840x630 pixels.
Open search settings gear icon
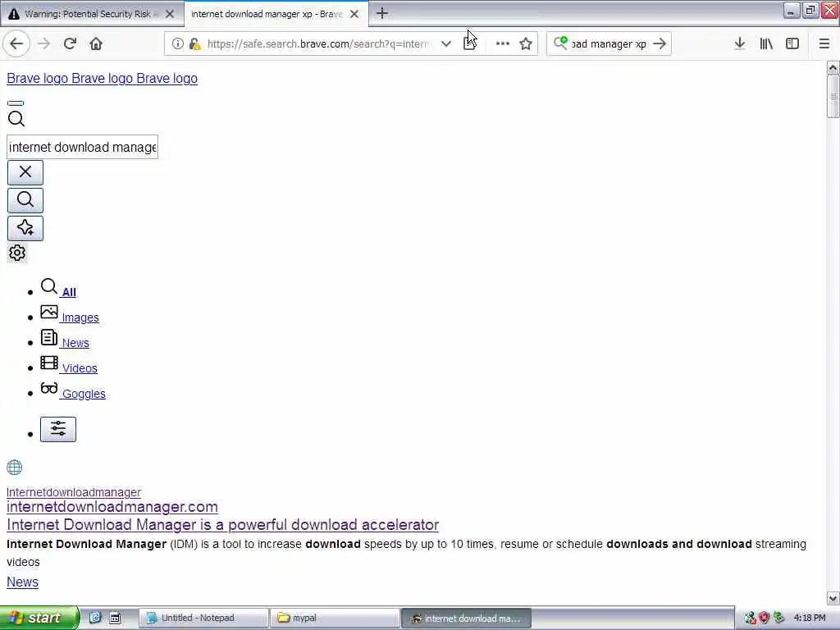point(17,253)
